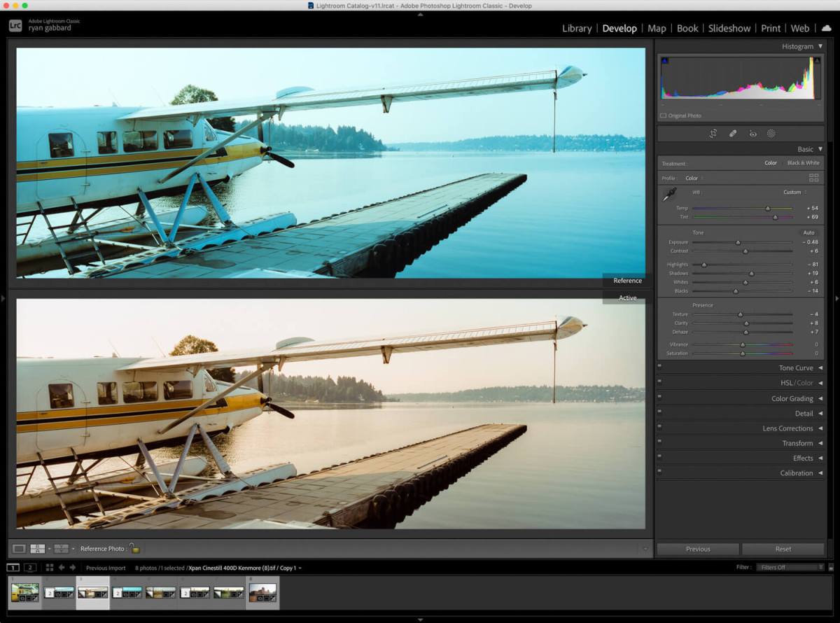Enable the Original Photo checkbox

(664, 115)
